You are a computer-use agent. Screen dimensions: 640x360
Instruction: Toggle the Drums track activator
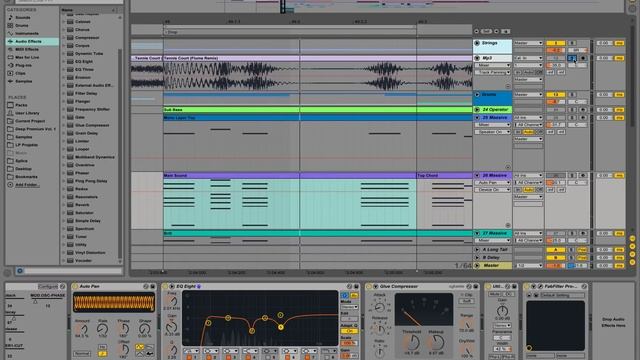click(x=556, y=94)
